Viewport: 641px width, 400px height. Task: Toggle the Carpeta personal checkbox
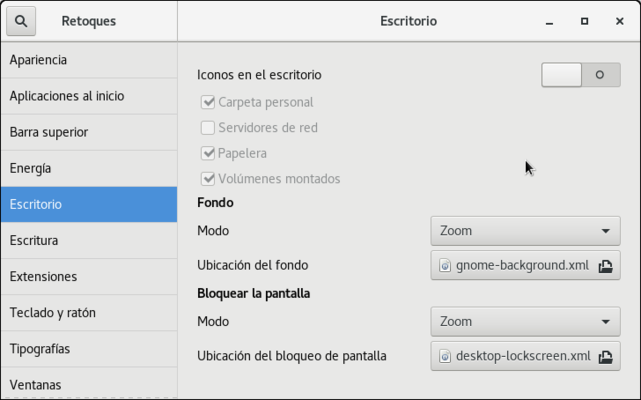208,102
